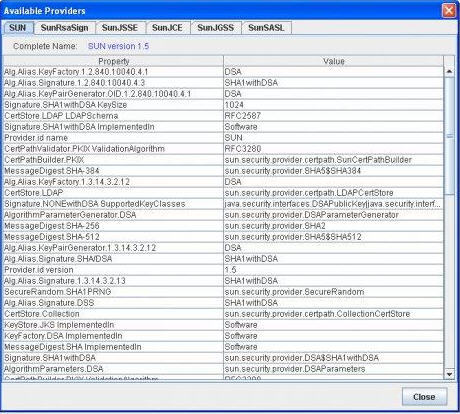The image size is (460, 414).
Task: Switch to the SunJCE tab
Action: (x=167, y=28)
